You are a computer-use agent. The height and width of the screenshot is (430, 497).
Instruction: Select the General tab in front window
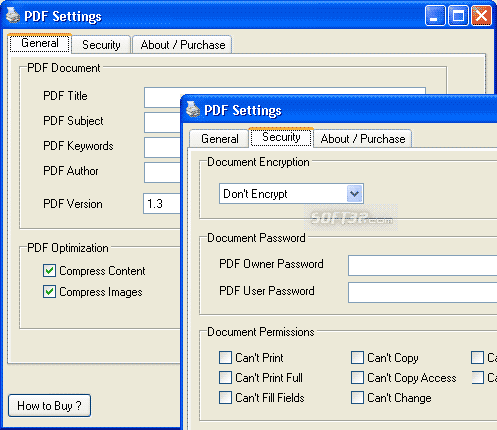[x=219, y=139]
